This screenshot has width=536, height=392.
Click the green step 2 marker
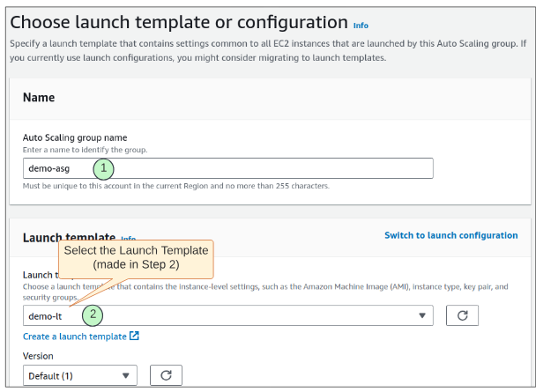93,315
